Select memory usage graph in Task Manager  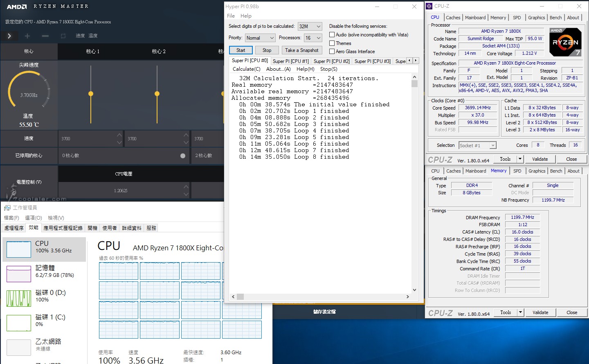[x=19, y=274]
